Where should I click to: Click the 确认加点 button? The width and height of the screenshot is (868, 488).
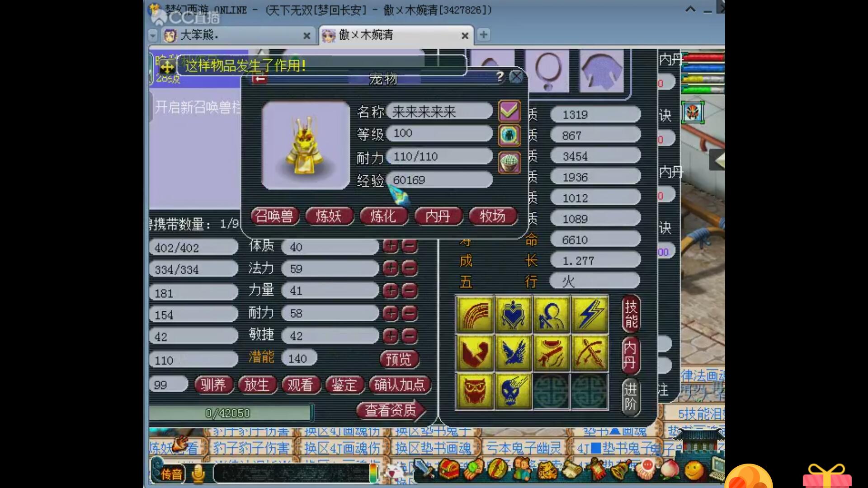pos(400,385)
